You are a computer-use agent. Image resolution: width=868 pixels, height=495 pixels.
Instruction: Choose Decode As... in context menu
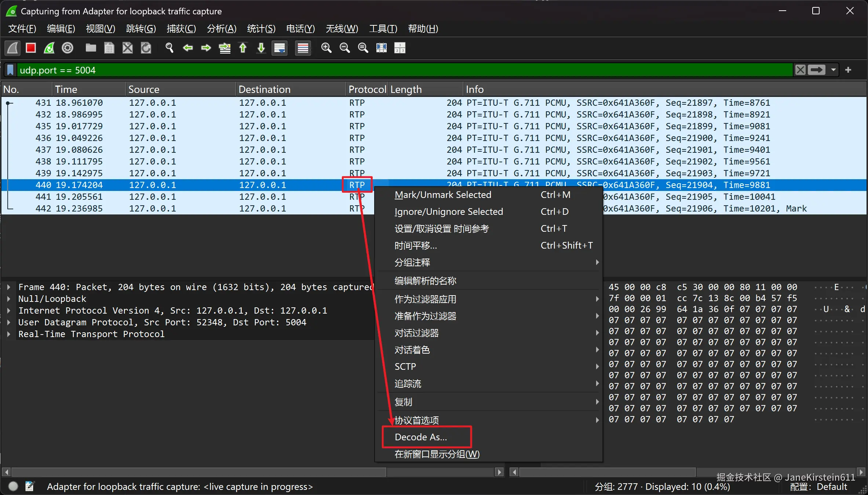tap(421, 437)
